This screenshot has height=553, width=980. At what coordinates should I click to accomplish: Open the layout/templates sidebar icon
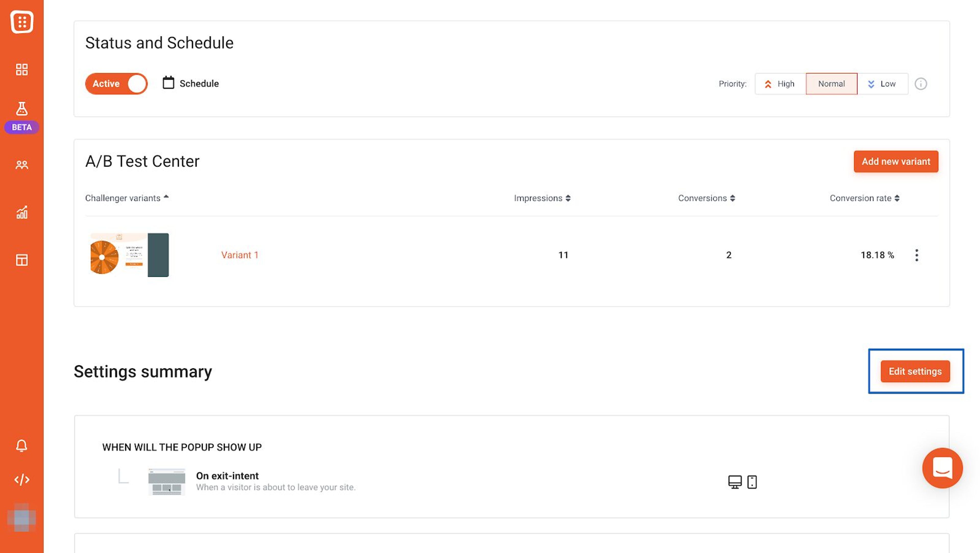(22, 260)
